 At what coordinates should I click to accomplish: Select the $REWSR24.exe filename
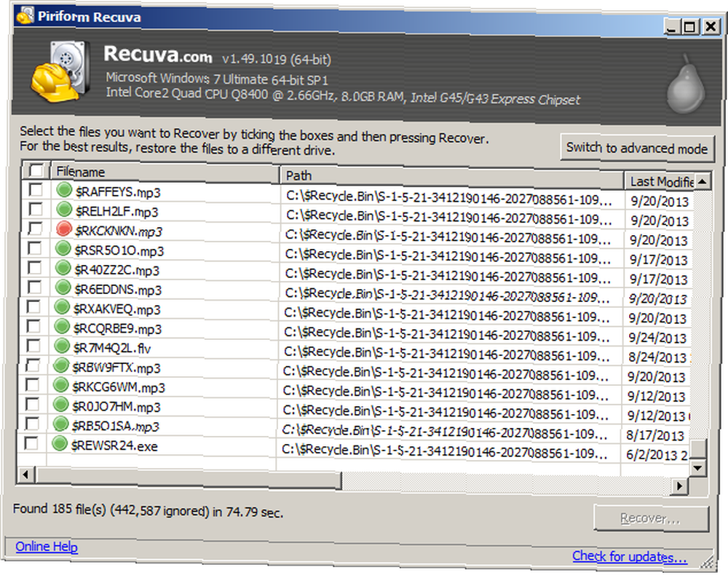(115, 446)
